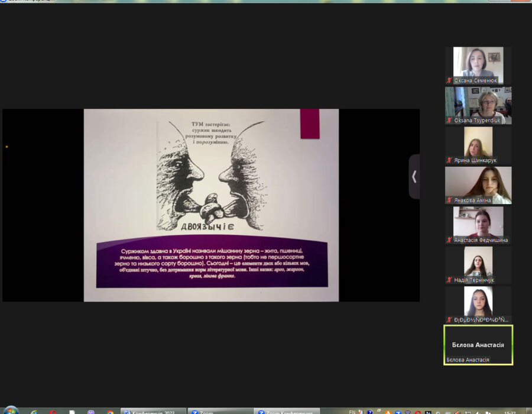This screenshot has width=532, height=414.
Task: Click muted mic icon beside Ярина Шинкарук
Action: coord(449,160)
